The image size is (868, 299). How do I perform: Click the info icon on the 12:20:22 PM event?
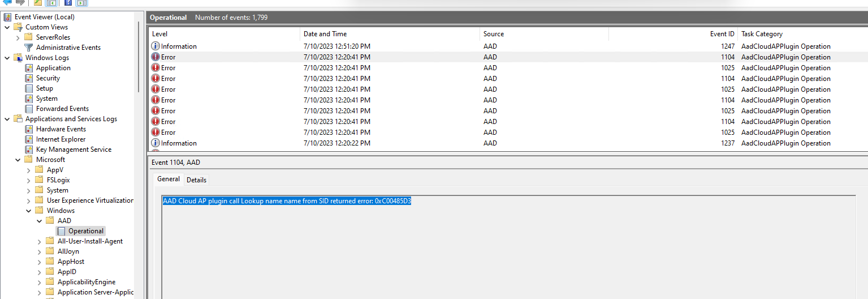click(x=156, y=143)
